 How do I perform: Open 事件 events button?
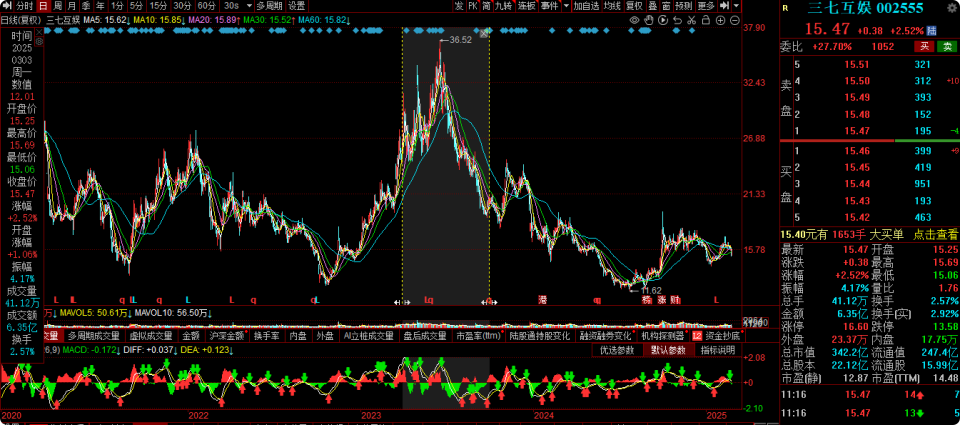pyautogui.click(x=549, y=6)
